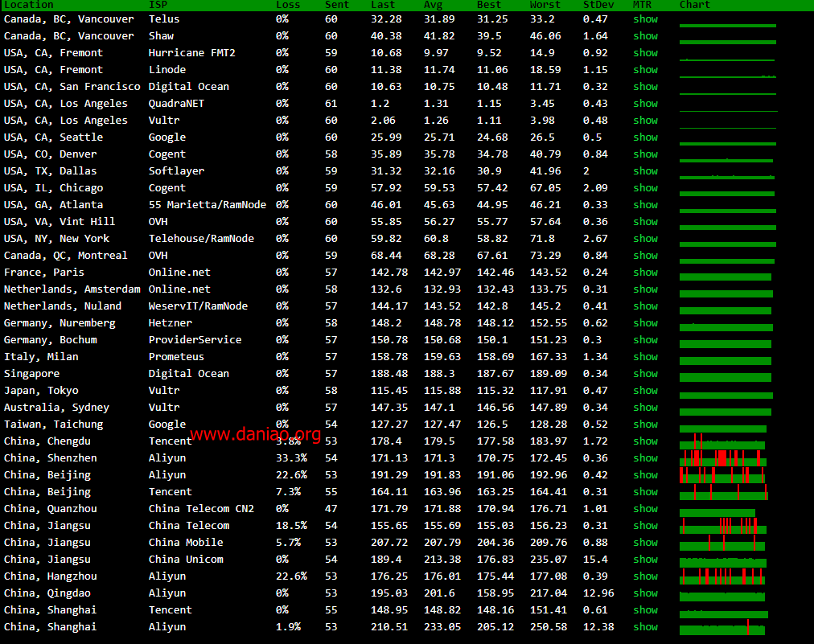
Task: Show MTR for Chengdu Tencent
Action: [x=645, y=441]
